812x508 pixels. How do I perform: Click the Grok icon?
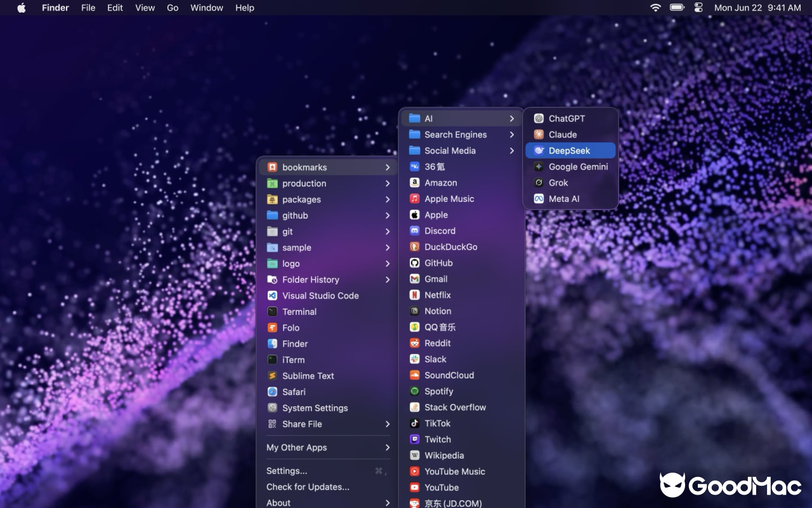pos(539,183)
